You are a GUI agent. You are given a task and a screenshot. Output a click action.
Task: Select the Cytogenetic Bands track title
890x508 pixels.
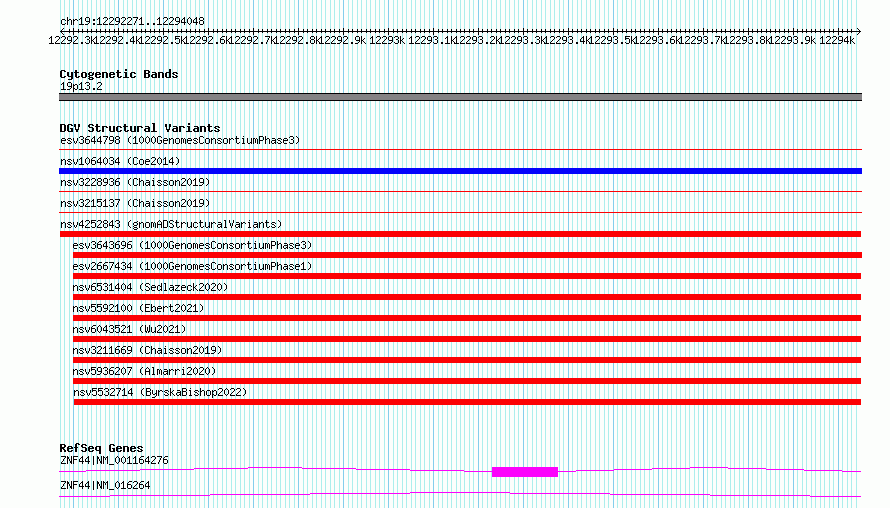pos(119,74)
